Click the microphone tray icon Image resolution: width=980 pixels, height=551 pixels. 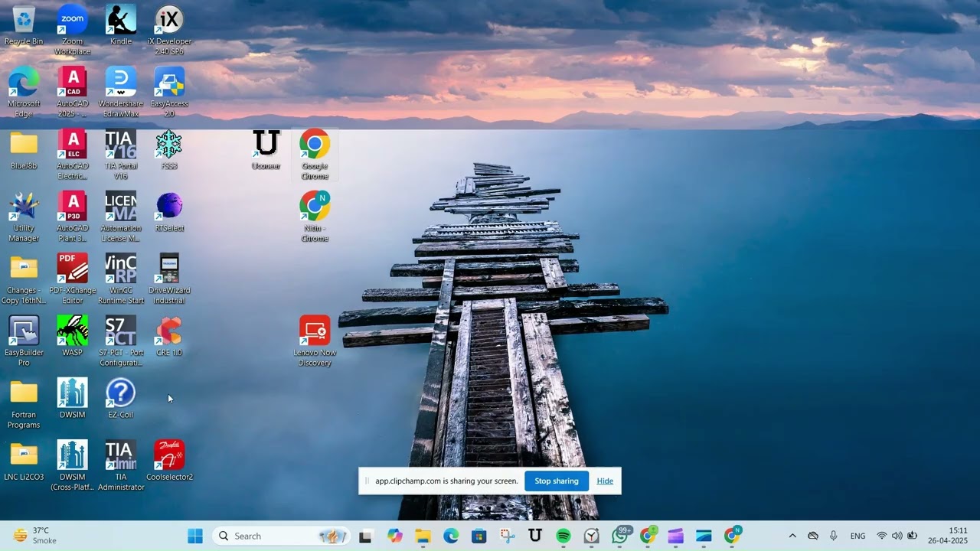tap(833, 536)
